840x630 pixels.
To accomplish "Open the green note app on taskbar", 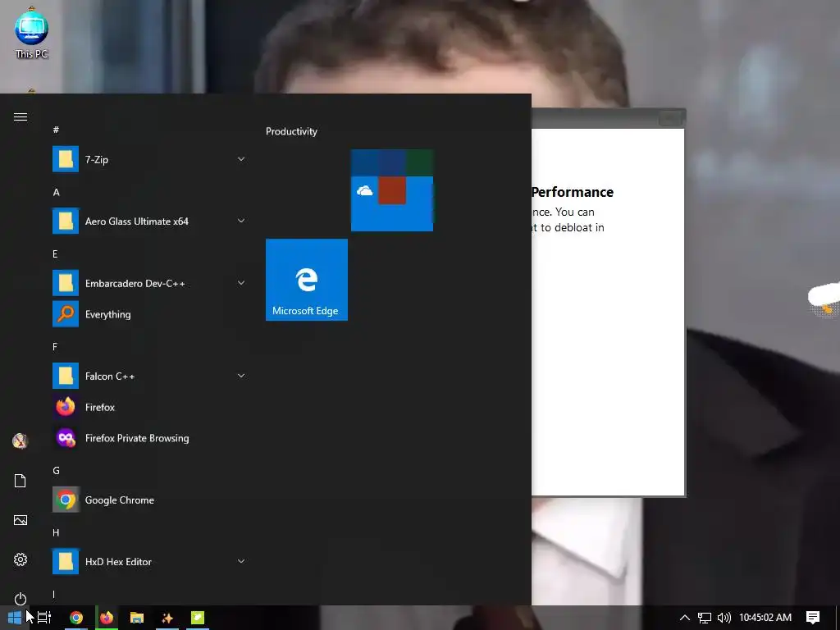I will pos(198,618).
